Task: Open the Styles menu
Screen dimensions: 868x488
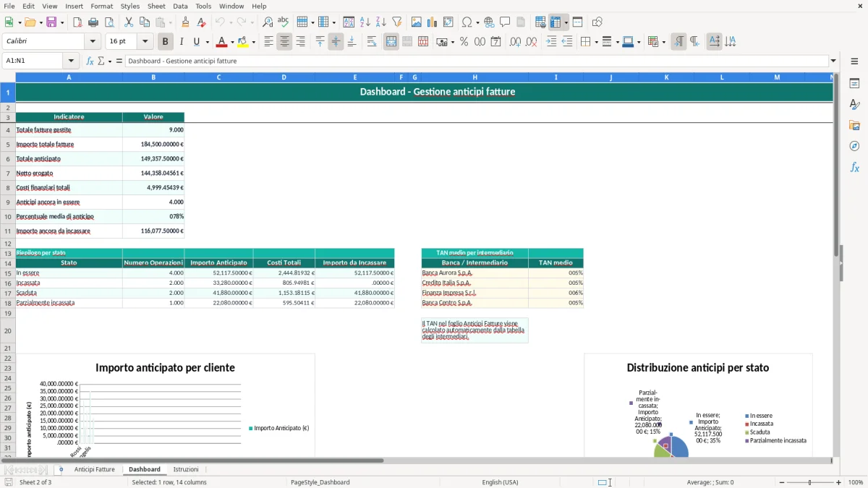Action: click(130, 6)
